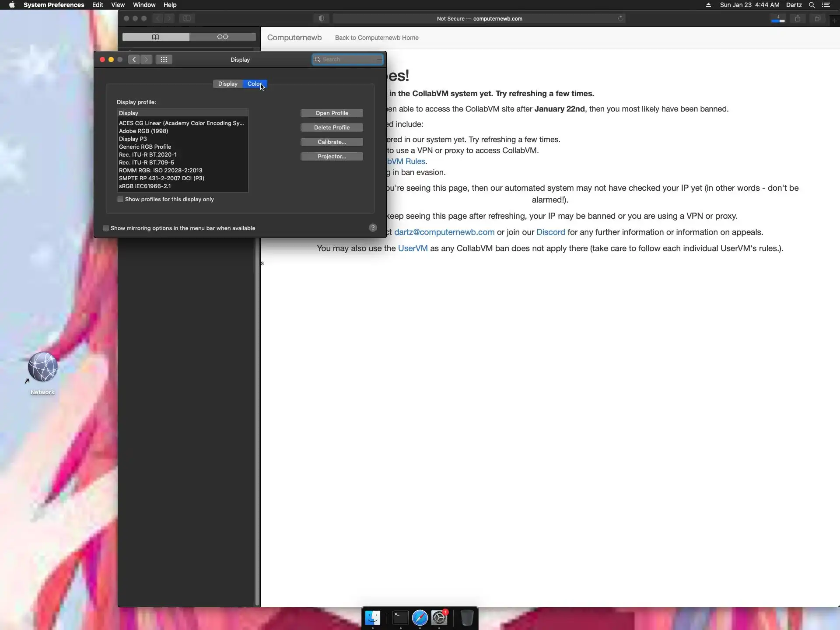Toggle Safari sidebar button
This screenshot has height=630, width=840.
tap(187, 18)
